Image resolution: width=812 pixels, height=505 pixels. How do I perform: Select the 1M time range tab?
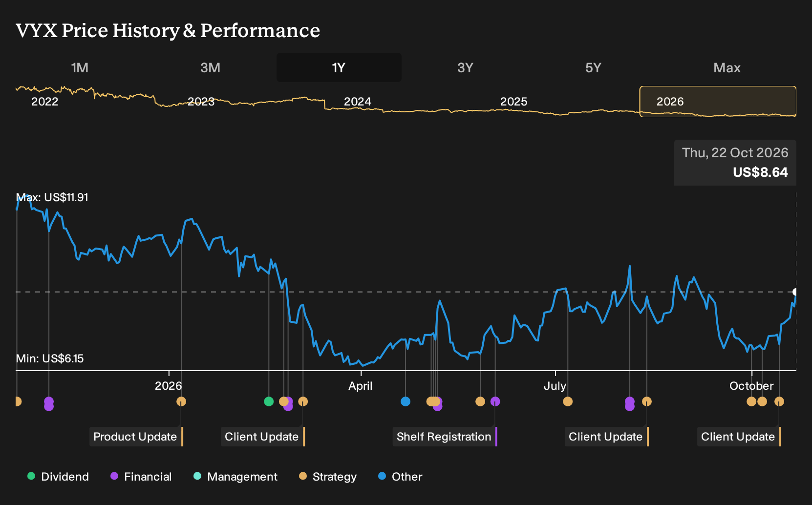[80, 67]
